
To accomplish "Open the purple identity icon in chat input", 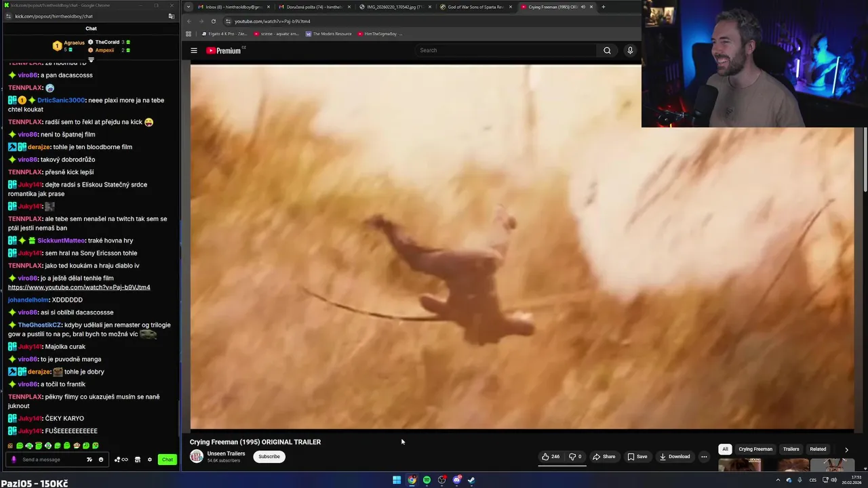I will pos(14,460).
